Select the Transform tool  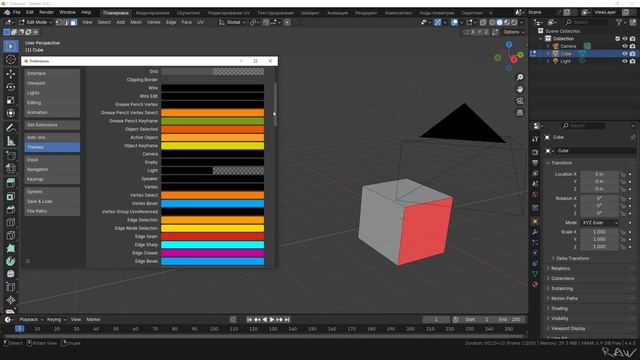click(11, 113)
